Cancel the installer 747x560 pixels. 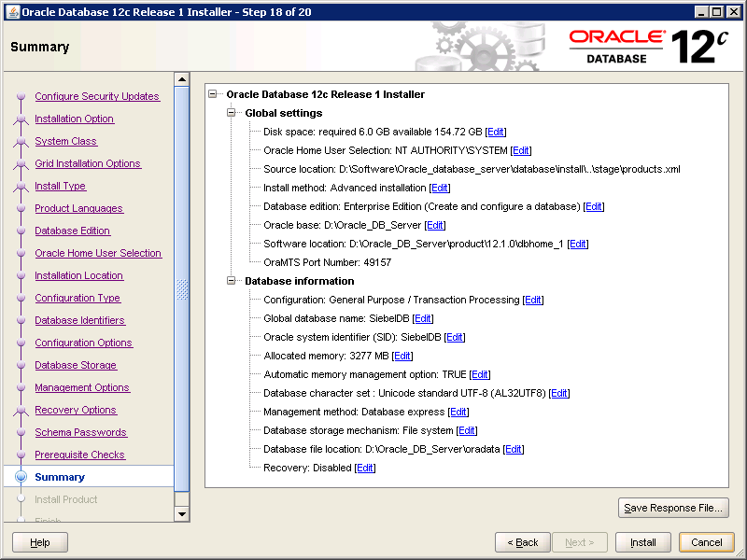(x=707, y=542)
